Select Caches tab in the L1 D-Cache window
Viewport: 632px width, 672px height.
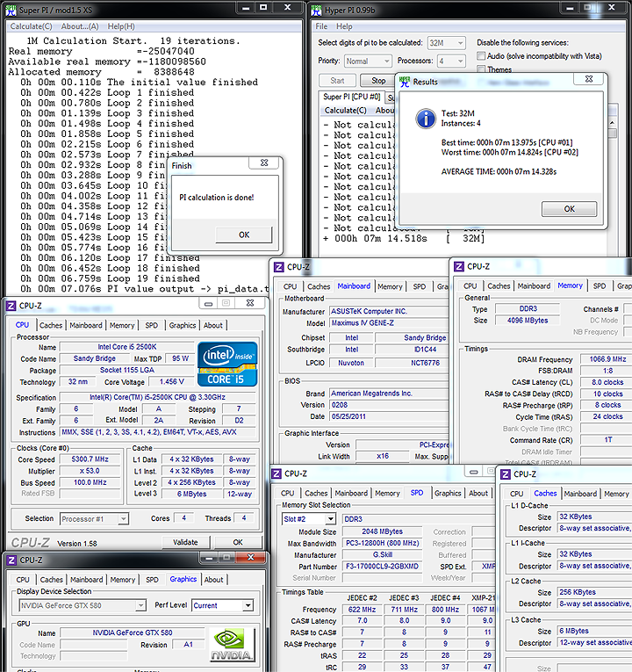click(545, 494)
